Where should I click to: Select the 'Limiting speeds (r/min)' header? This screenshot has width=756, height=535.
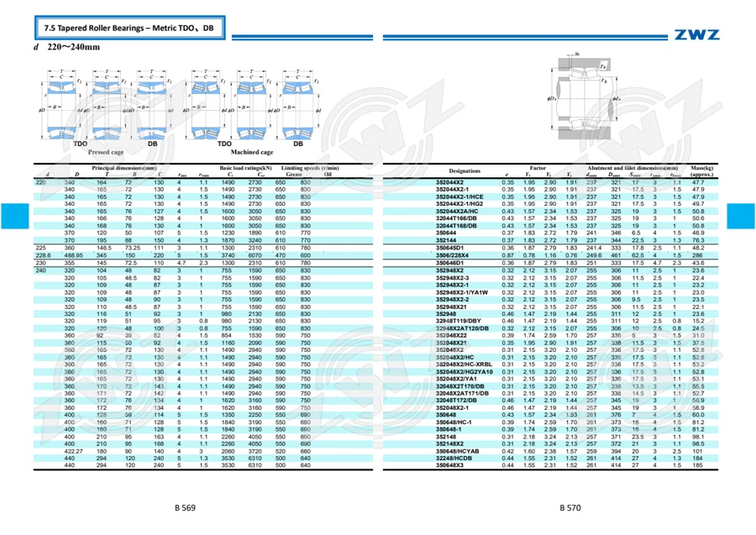(310, 168)
